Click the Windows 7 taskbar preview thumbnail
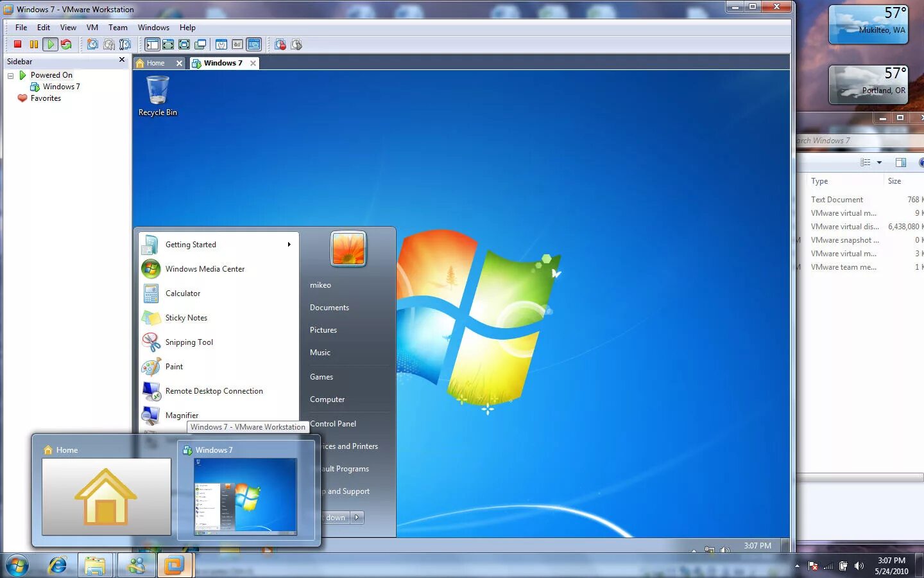The height and width of the screenshot is (578, 924). 246,491
